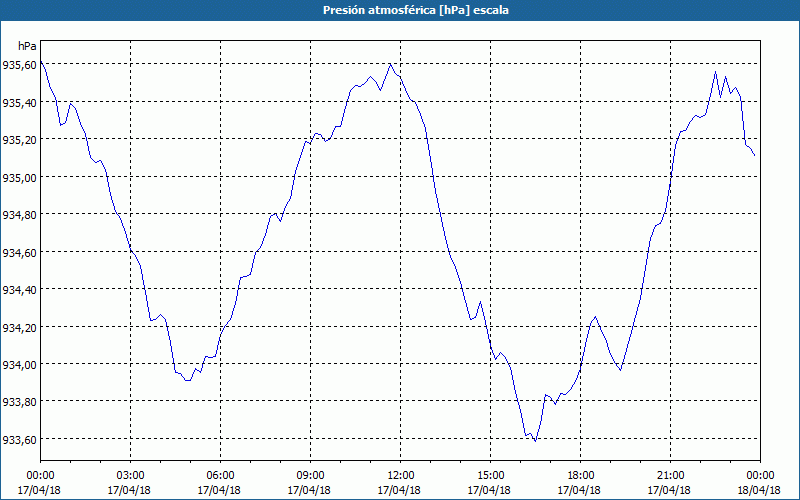The image size is (800, 500).
Task: Click the 'hPa' unit label
Action: pos(28,46)
